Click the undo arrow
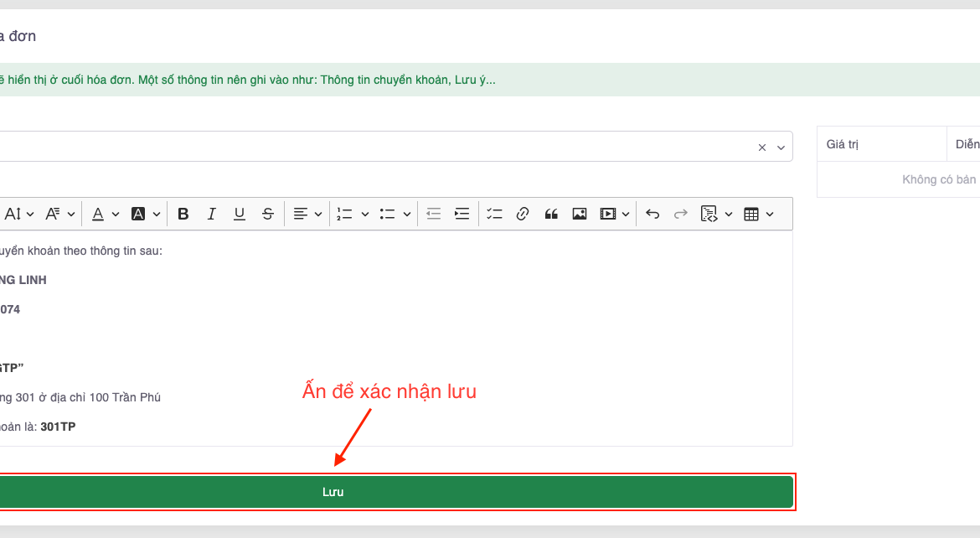The image size is (980, 538). (652, 214)
